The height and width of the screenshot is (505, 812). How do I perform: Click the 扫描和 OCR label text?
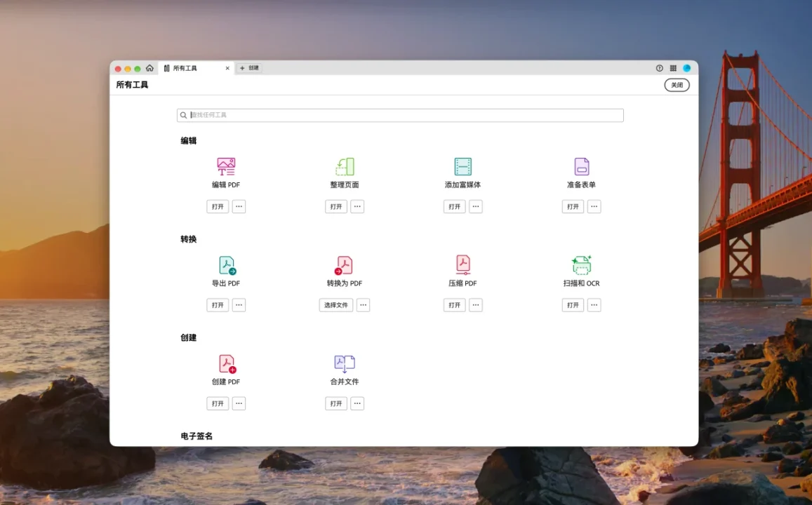pyautogui.click(x=582, y=283)
